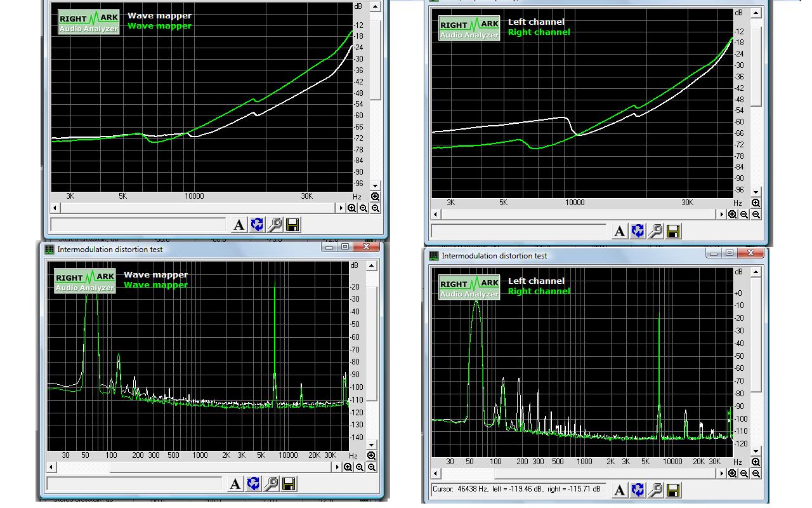Viewport: 812px width, 508px height.
Task: Click the plus magnifier beside horizontal scrollbar, lower-right window
Action: pos(732,474)
